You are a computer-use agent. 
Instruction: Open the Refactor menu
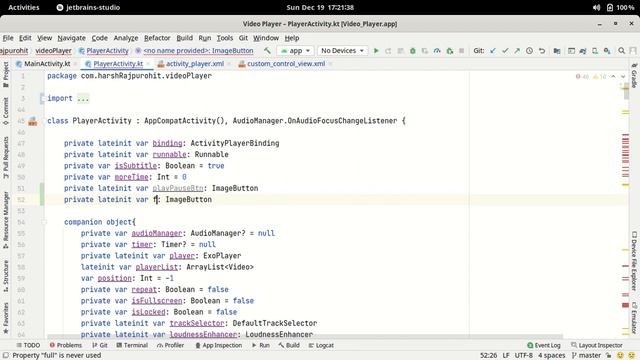pyautogui.click(x=157, y=38)
